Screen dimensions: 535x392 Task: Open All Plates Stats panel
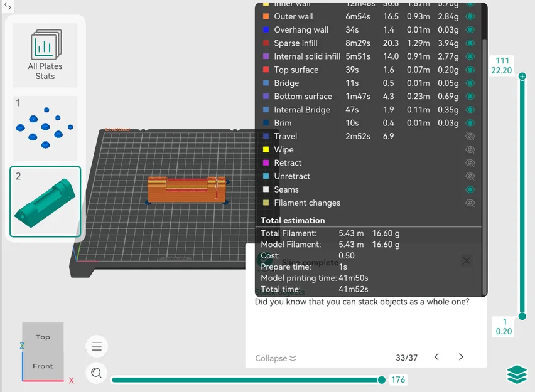tap(45, 55)
